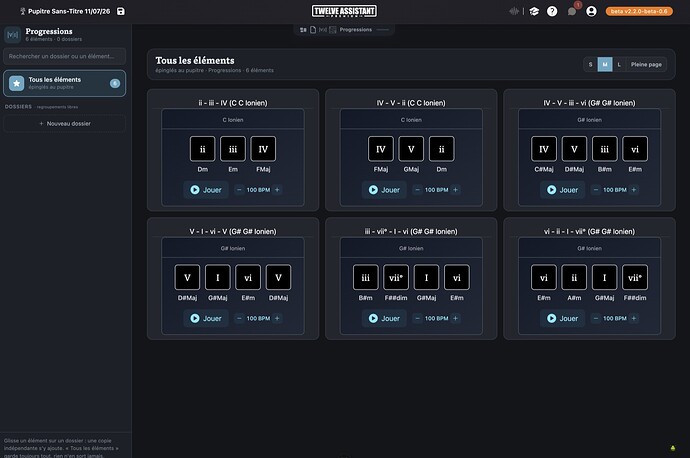Switch to Pleine page view
Image resolution: width=690 pixels, height=458 pixels.
pyautogui.click(x=646, y=65)
